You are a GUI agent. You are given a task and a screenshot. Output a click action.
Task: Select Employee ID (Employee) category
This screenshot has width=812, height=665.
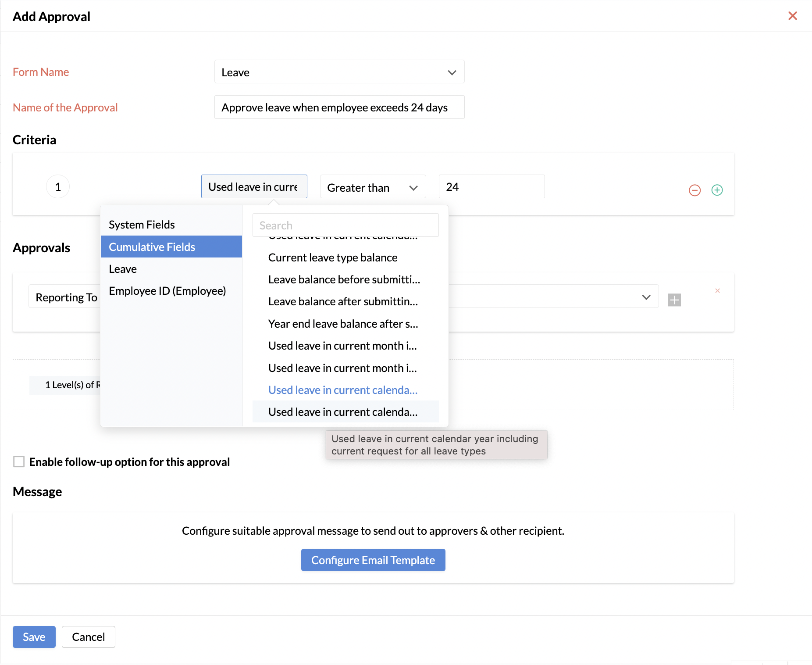coord(171,291)
